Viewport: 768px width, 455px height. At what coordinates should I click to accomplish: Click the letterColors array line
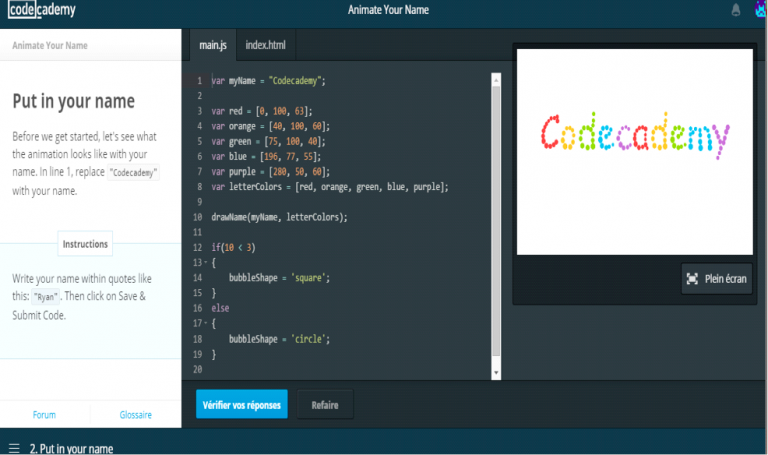(x=330, y=187)
